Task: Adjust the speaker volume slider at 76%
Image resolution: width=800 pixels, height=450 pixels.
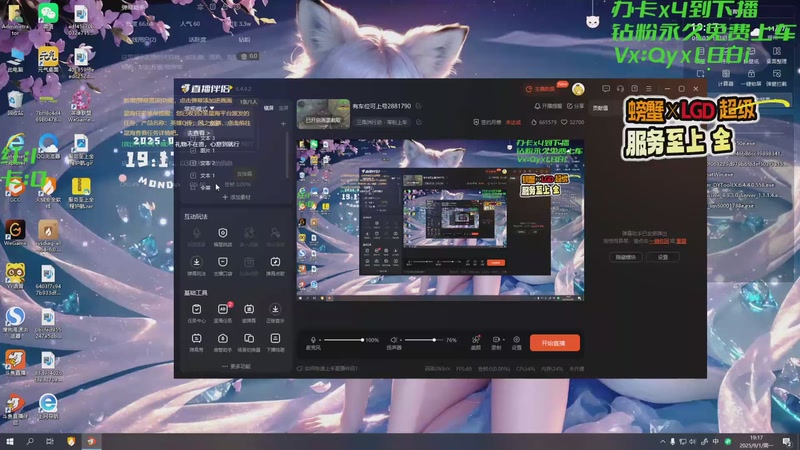Action: 423,340
